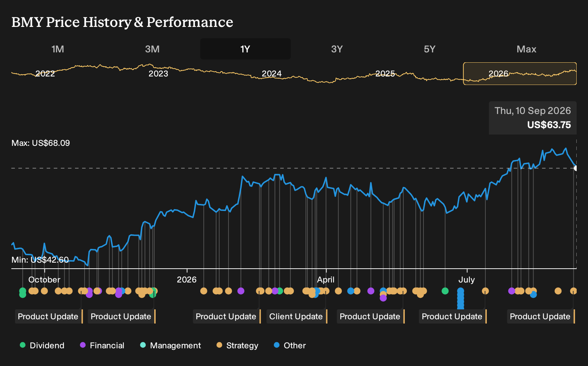Select the orange Strategy dot just right of July

485,291
